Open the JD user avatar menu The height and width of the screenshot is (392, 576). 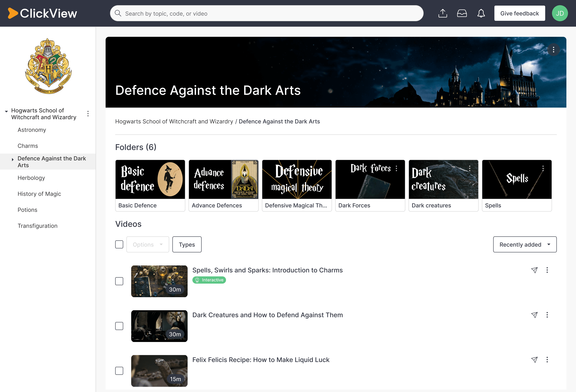click(560, 13)
